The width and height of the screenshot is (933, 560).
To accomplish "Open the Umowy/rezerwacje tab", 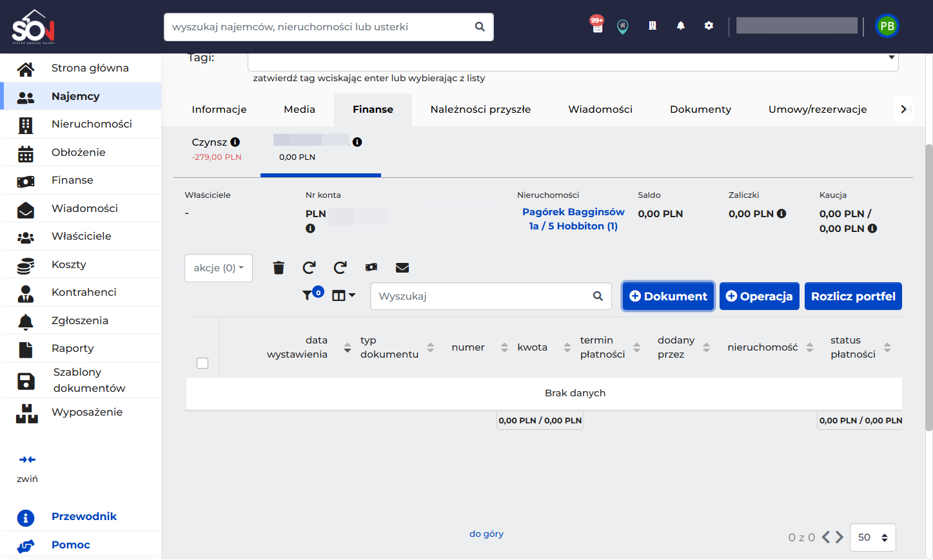I will [818, 110].
